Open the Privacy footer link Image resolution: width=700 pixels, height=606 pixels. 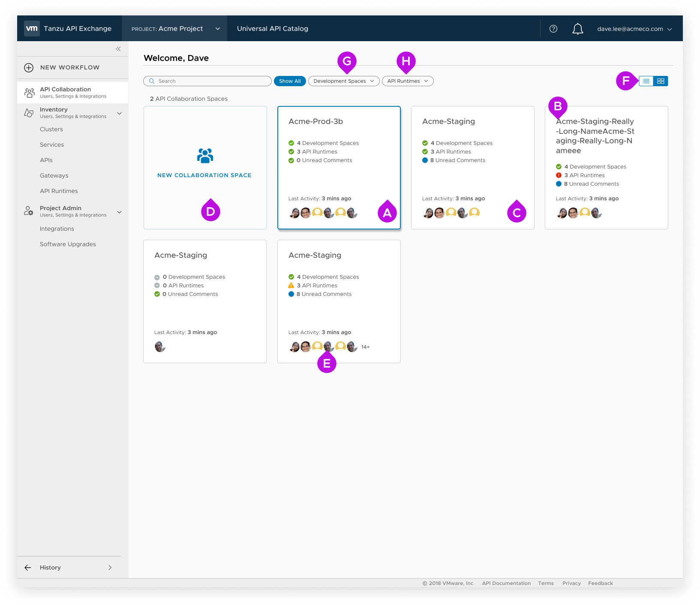(x=571, y=583)
